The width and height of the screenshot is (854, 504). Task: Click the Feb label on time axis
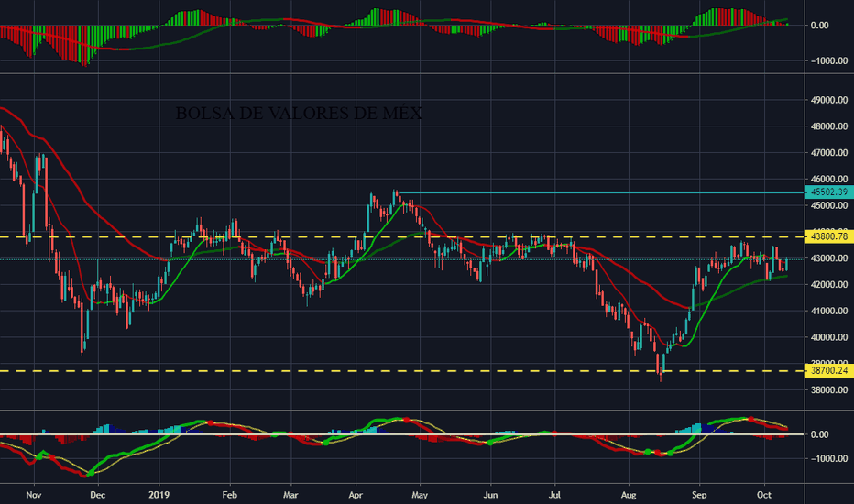click(230, 495)
